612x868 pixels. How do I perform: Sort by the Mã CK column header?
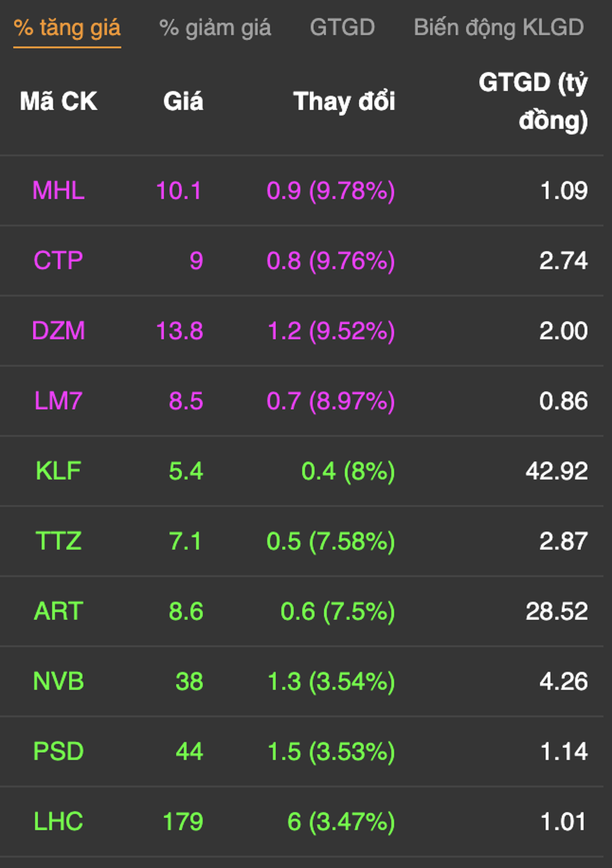(59, 101)
